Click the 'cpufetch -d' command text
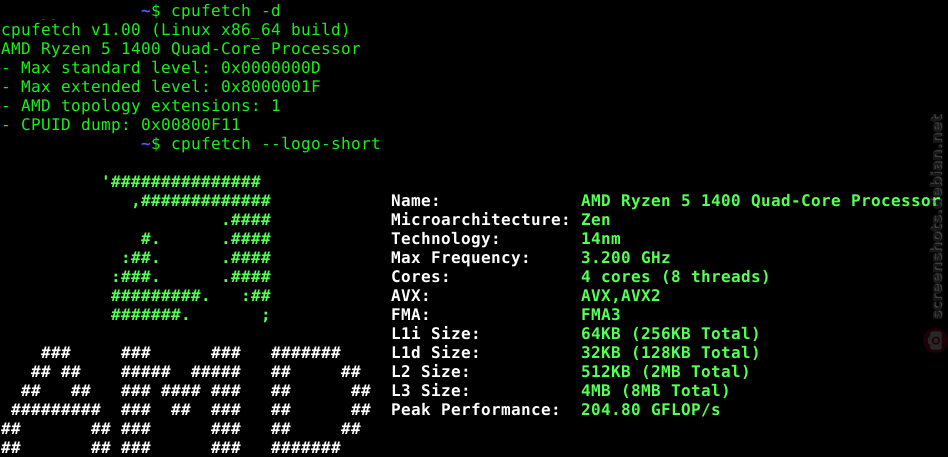 pos(226,11)
